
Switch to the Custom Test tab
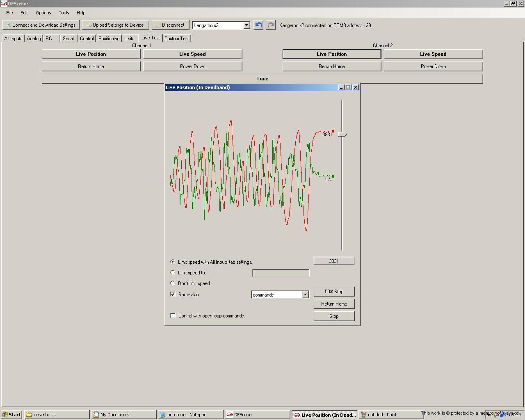tap(177, 39)
